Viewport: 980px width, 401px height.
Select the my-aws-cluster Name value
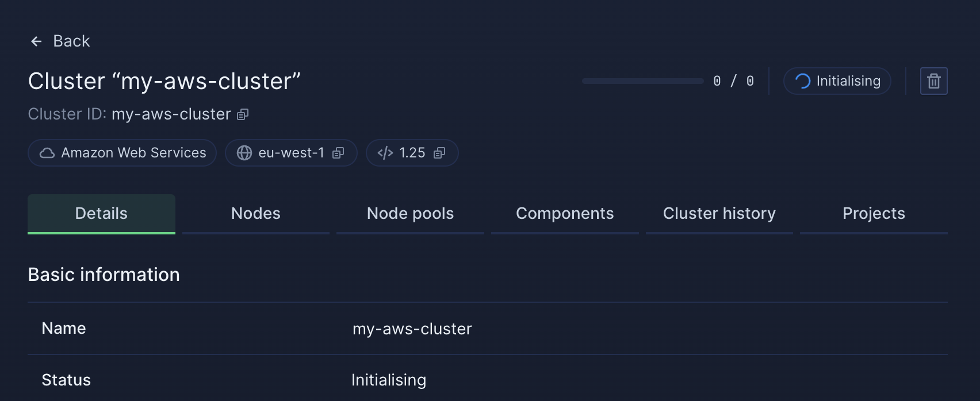click(x=412, y=329)
